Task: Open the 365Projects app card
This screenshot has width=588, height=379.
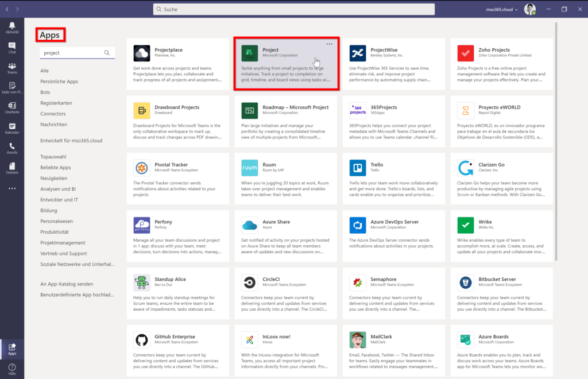Action: (x=394, y=122)
